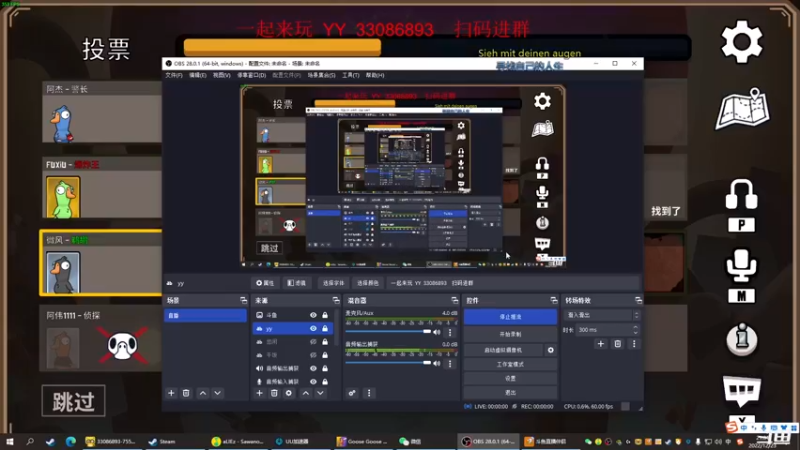Toggle visibility of 音频输入捕获 source
Screen dimensions: 800x450
[x=313, y=382]
